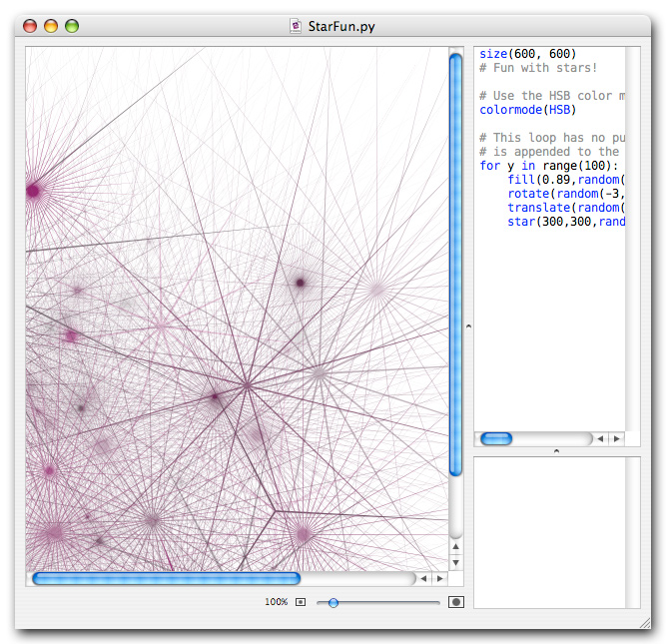
Task: Click the 'translate(random(' line
Action: click(x=566, y=208)
